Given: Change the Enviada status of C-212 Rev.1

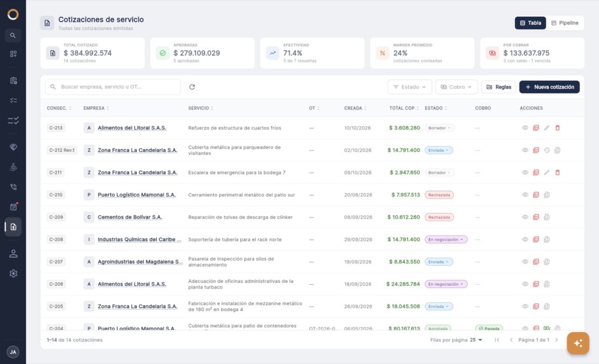Looking at the screenshot, I should [439, 150].
